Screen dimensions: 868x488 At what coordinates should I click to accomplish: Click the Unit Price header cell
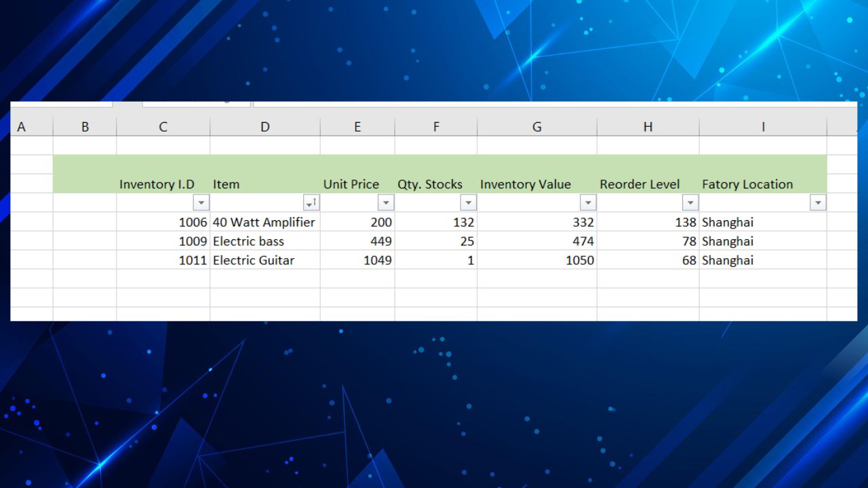[357, 184]
